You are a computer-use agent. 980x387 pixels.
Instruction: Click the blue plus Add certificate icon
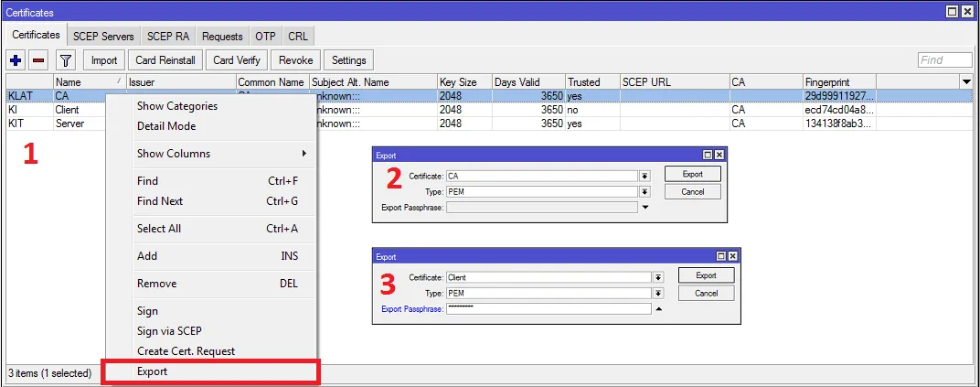pos(16,60)
